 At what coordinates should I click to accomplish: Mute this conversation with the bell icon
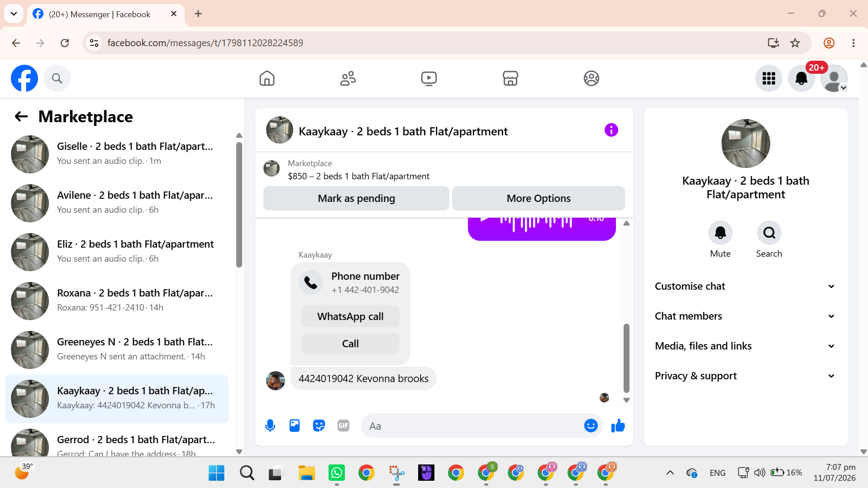720,233
